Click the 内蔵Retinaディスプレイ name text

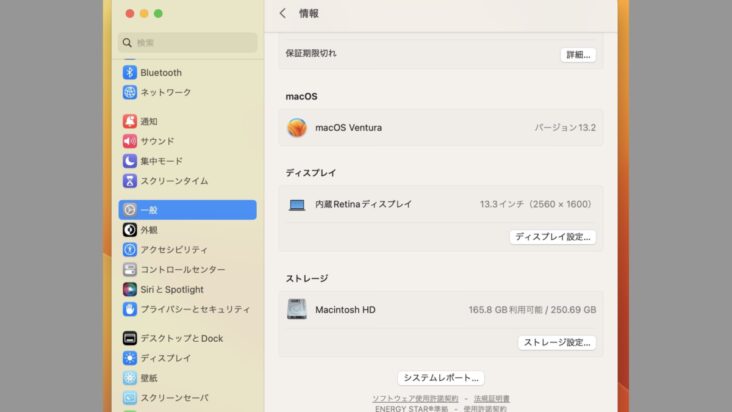[x=363, y=204]
